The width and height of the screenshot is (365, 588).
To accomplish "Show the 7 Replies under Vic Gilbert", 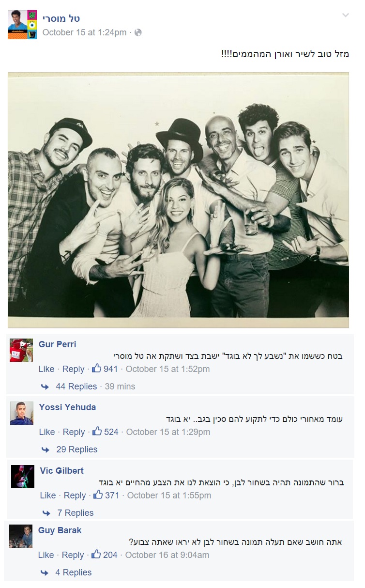I will pyautogui.click(x=75, y=513).
